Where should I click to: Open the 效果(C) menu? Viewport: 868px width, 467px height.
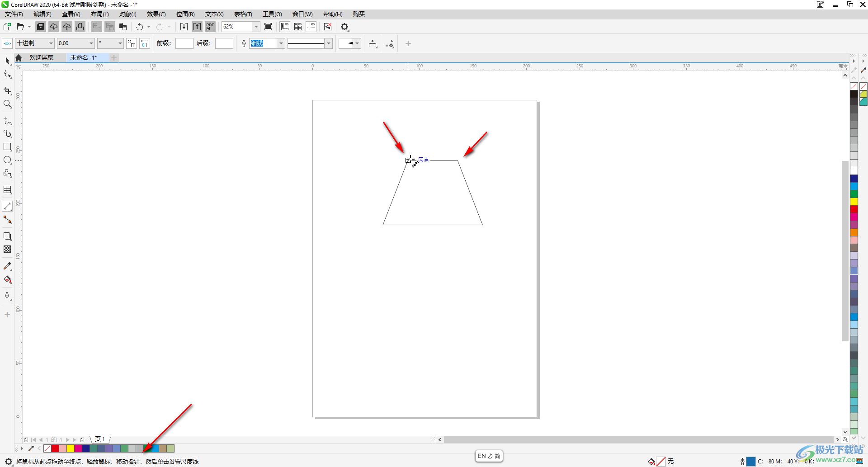[156, 14]
